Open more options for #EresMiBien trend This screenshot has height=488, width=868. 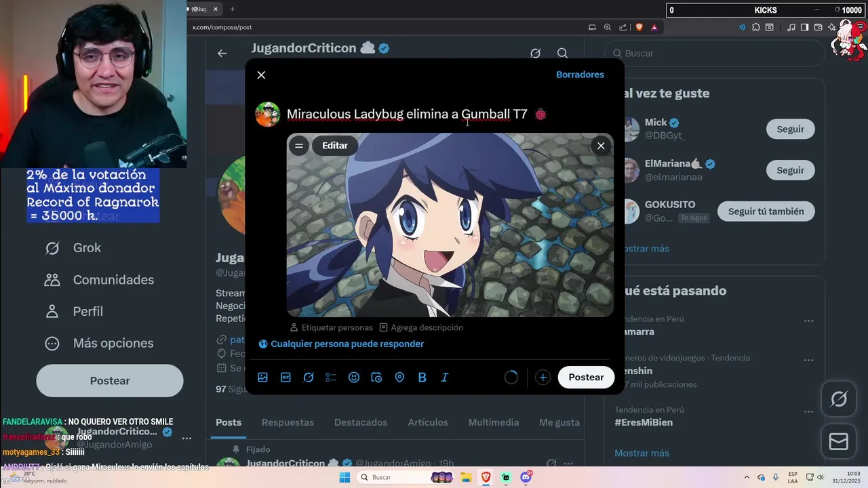click(808, 411)
